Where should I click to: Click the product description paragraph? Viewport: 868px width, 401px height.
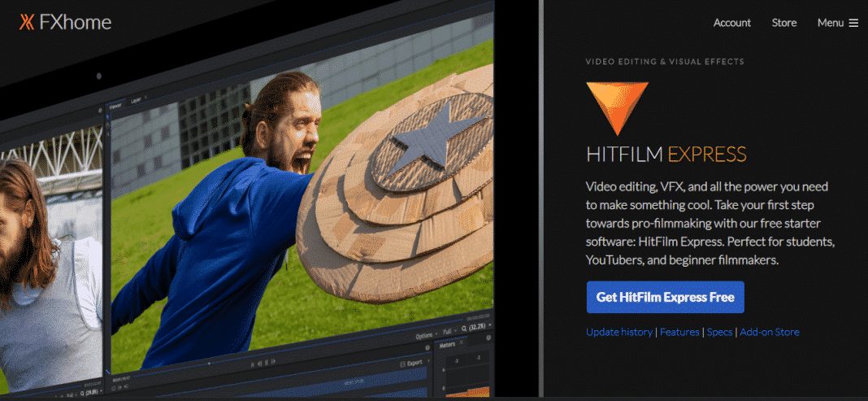point(710,223)
